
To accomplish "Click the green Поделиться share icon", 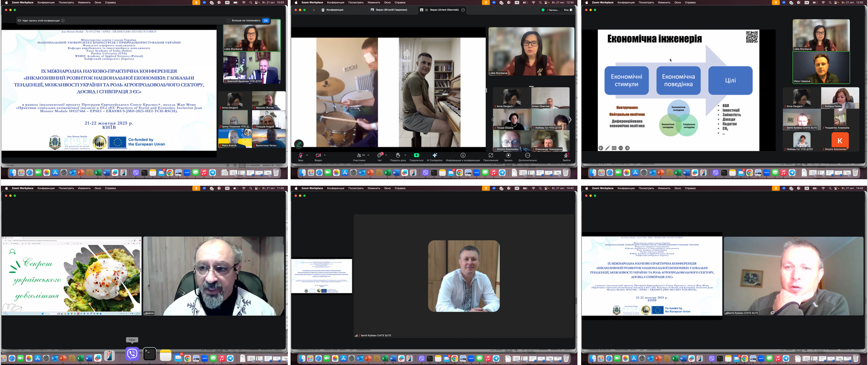I will pos(416,155).
